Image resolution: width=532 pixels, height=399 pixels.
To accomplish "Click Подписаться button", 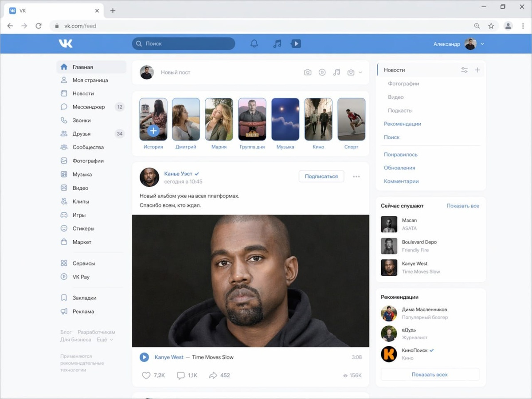I will coord(321,176).
